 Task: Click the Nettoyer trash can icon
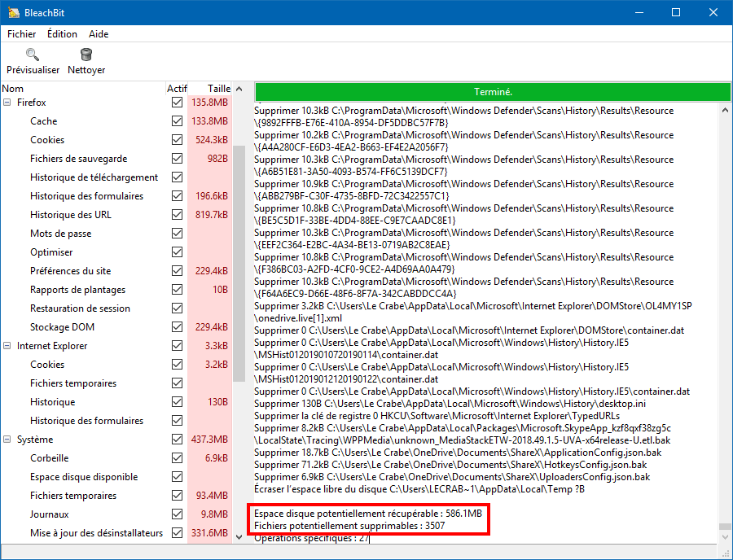pyautogui.click(x=86, y=55)
